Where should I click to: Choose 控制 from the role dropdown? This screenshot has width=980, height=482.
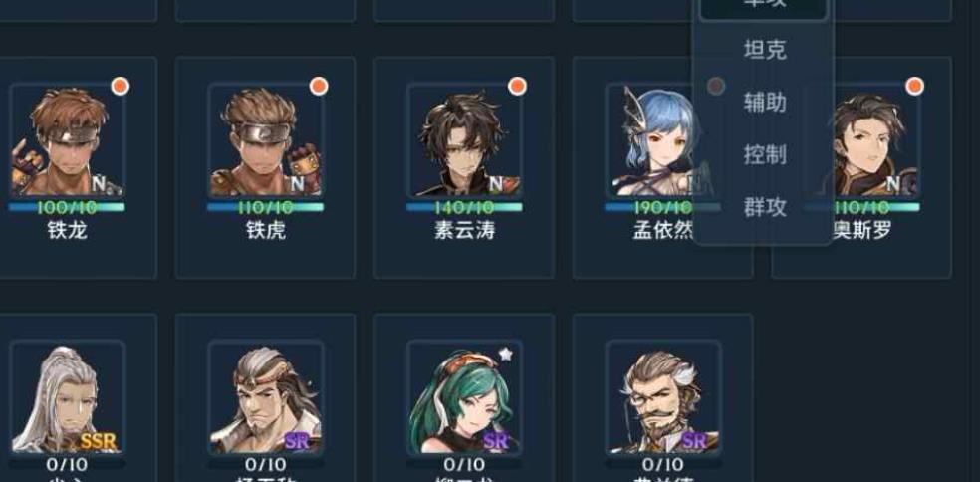click(x=764, y=154)
